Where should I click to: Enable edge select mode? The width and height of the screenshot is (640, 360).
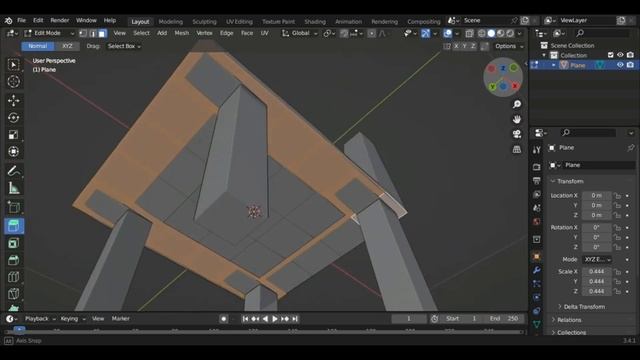click(x=93, y=33)
